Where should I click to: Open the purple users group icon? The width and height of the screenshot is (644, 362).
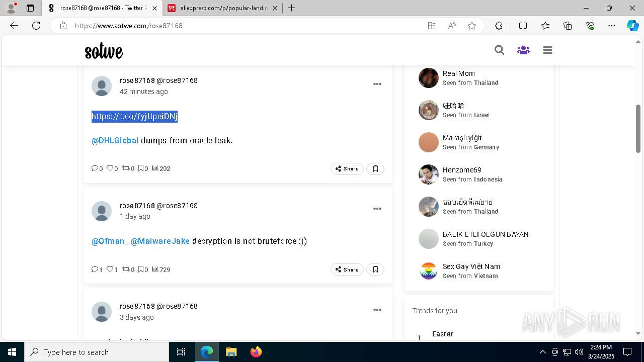click(523, 50)
